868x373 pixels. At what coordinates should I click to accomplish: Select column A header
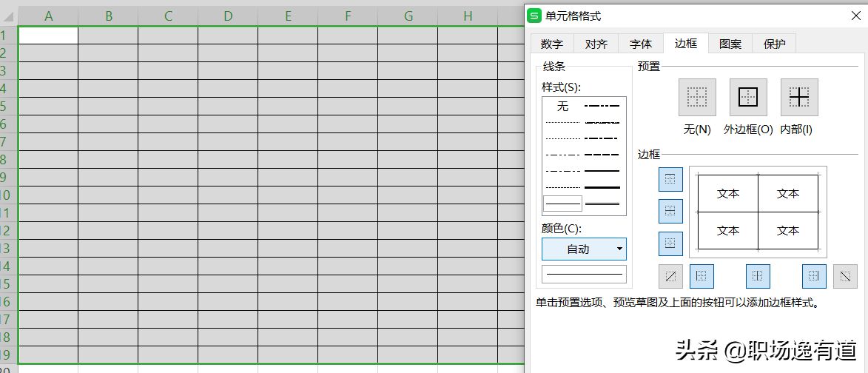point(49,16)
